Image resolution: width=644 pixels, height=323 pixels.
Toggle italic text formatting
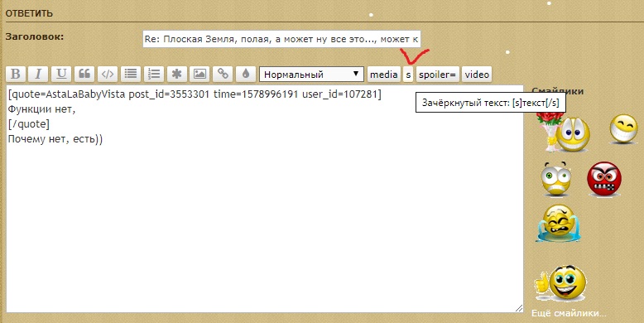click(38, 75)
